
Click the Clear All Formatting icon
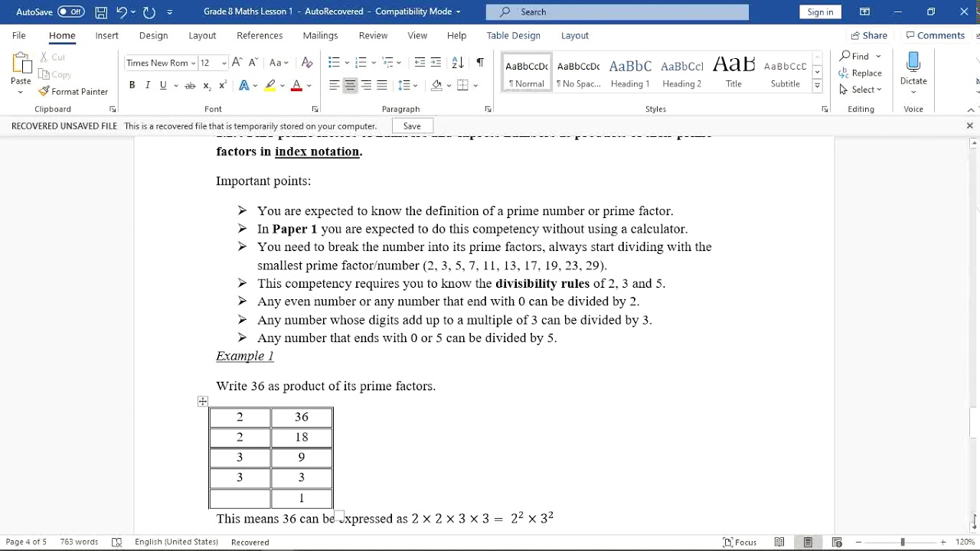307,63
